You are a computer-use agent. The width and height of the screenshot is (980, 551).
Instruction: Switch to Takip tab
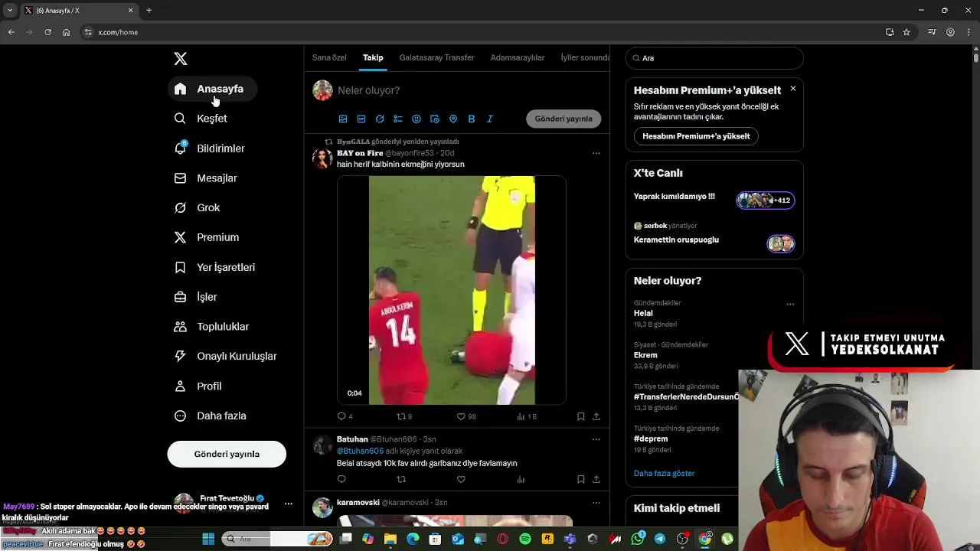373,58
